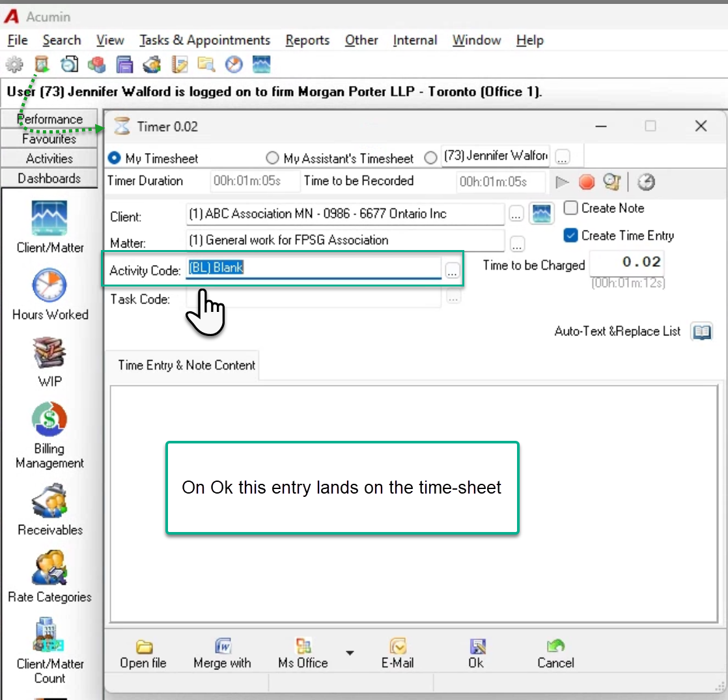This screenshot has width=728, height=700.
Task: Click the blue chart icon next to the Client field
Action: (541, 214)
